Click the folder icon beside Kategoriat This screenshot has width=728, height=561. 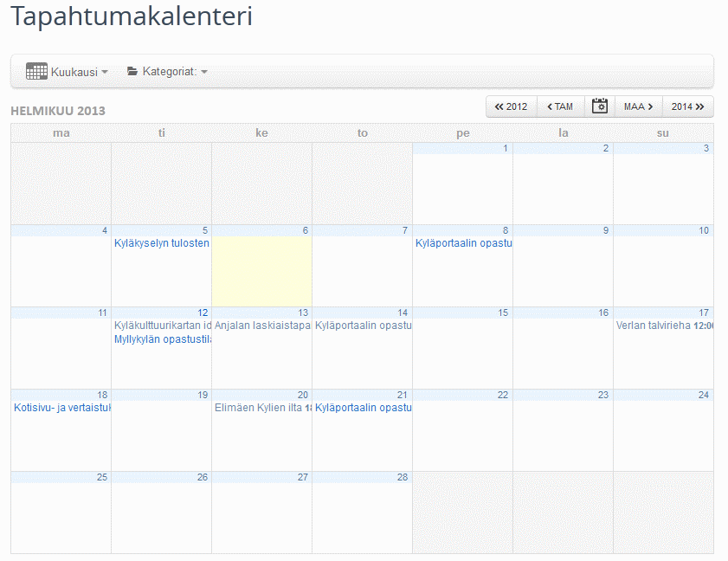[132, 72]
